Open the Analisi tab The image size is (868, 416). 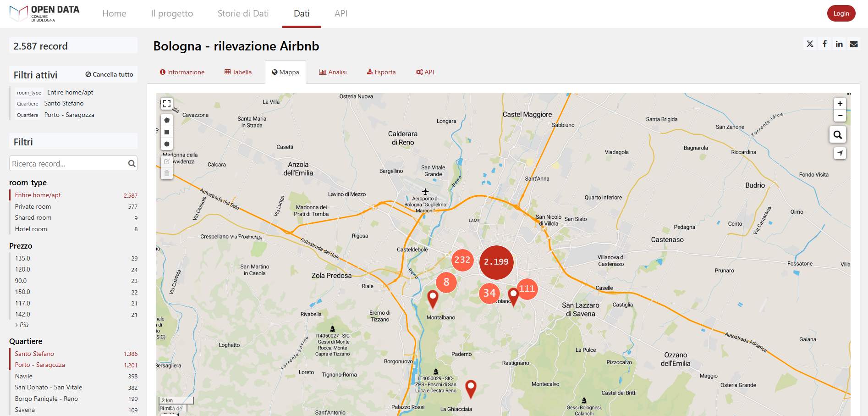tap(333, 72)
